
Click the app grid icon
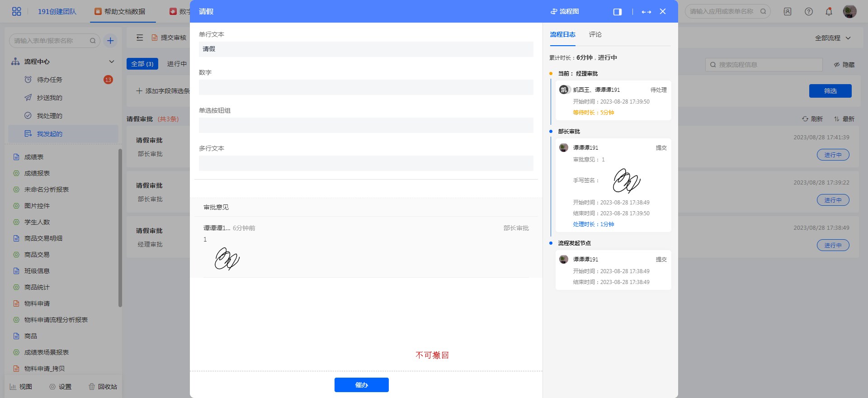pos(16,11)
